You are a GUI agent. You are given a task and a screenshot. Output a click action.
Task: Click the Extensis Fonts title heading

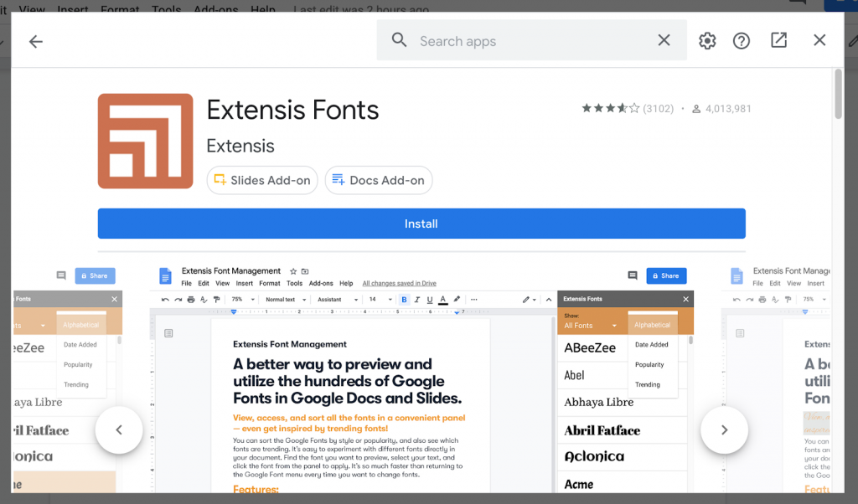point(292,110)
